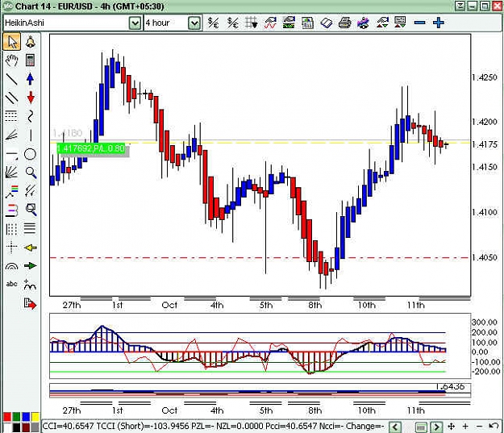
Task: Click the 300.00 CCI scale label
Action: coord(485,323)
